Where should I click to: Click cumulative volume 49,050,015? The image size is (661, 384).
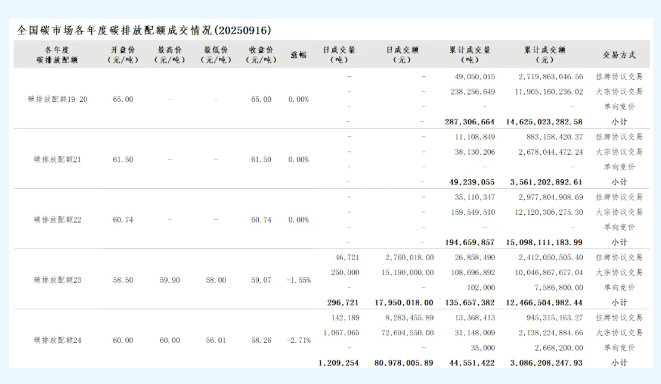coord(475,77)
